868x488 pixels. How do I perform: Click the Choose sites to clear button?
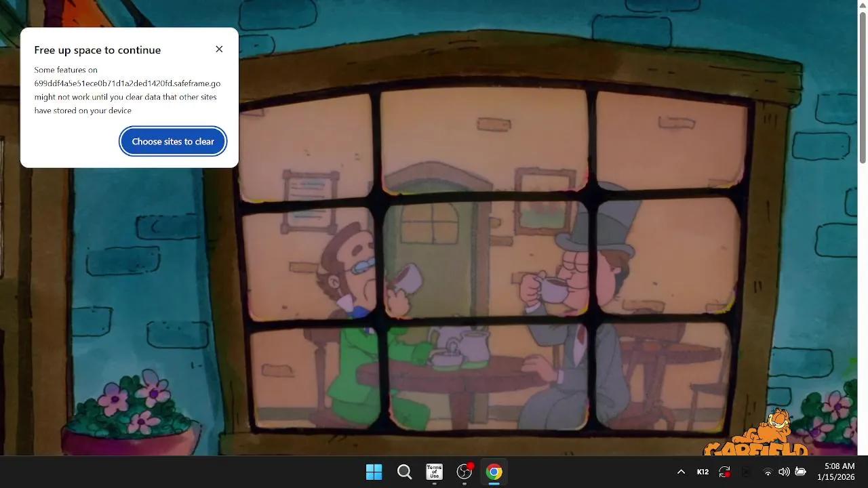click(x=173, y=142)
